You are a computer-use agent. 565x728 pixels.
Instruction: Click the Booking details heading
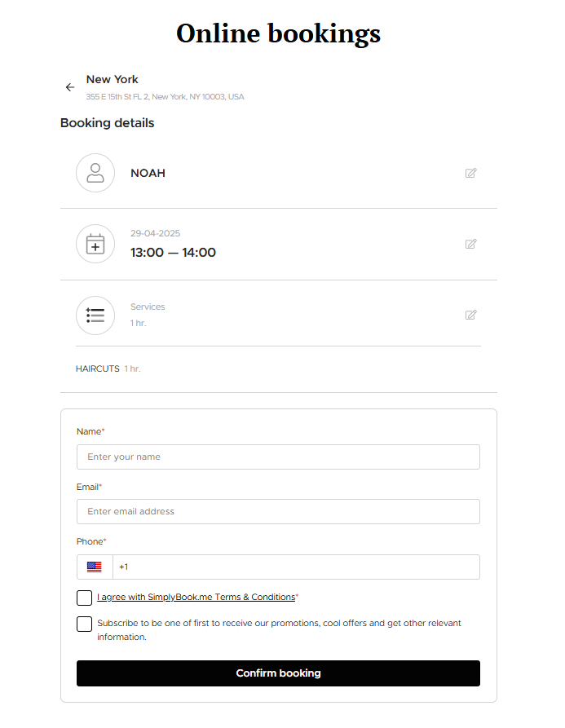pos(108,123)
